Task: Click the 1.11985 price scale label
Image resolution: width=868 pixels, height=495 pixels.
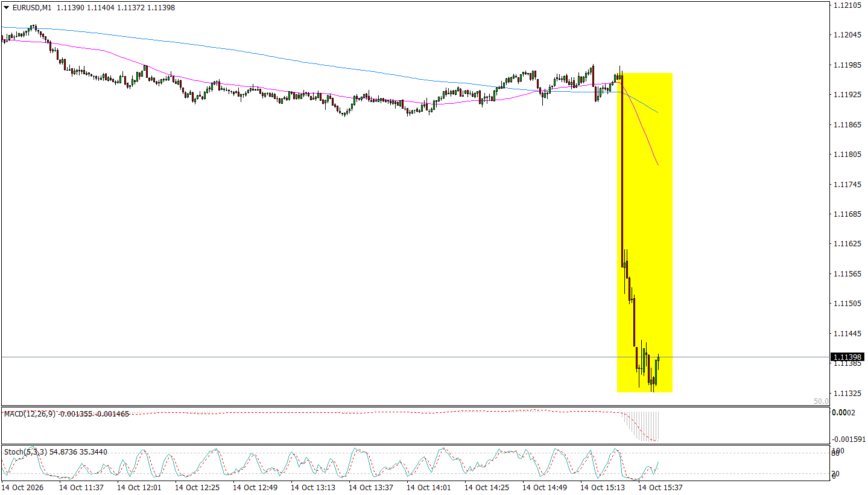Action: (x=848, y=65)
